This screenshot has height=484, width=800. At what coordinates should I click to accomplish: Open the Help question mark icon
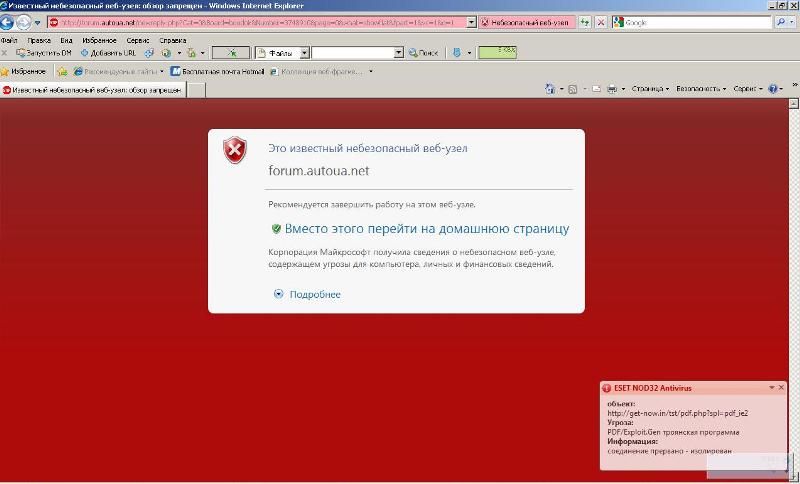coord(773,89)
